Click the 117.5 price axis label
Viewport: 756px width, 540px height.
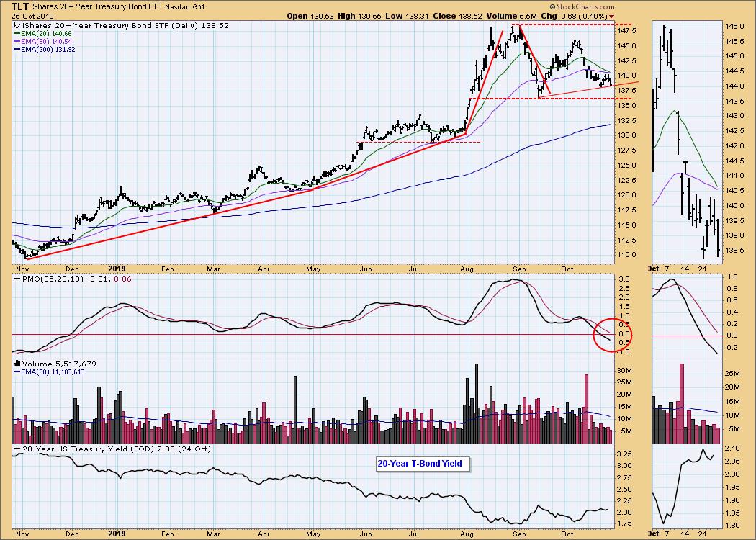(x=627, y=210)
